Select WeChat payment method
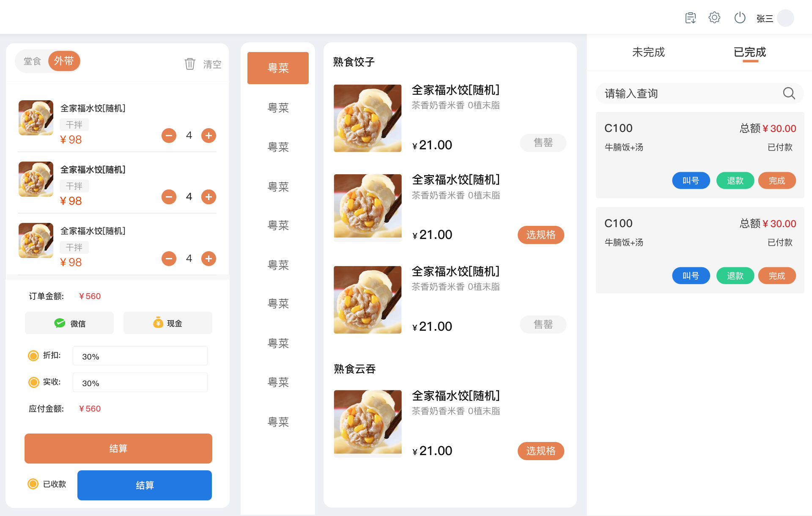The width and height of the screenshot is (812, 516). 69,323
